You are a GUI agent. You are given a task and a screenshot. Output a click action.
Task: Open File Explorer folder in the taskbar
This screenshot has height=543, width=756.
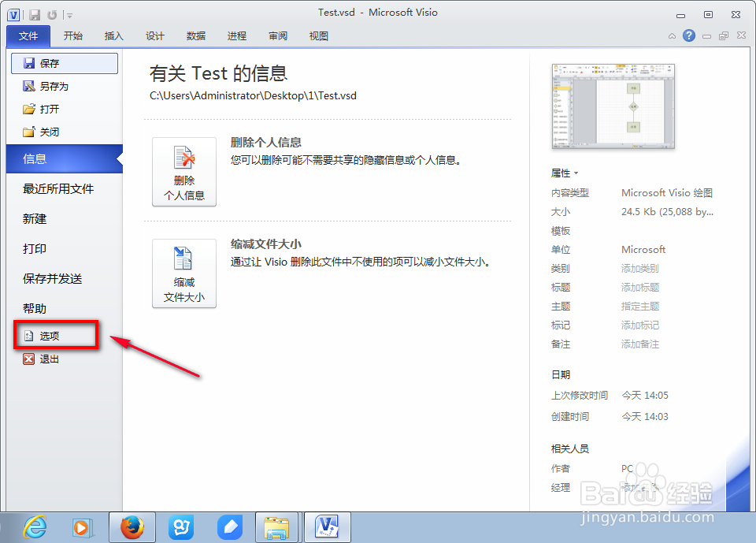tap(276, 527)
